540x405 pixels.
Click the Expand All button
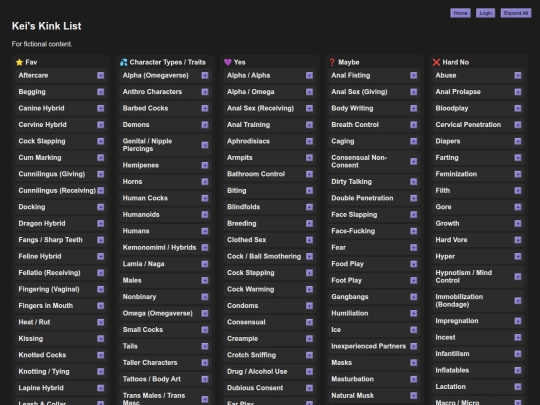[516, 13]
